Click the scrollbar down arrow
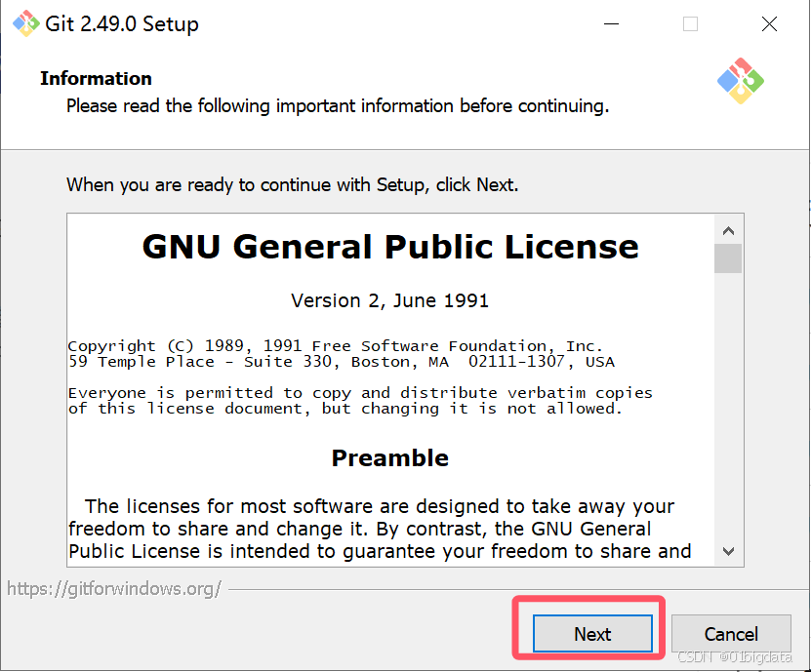This screenshot has width=811, height=672. pyautogui.click(x=728, y=551)
